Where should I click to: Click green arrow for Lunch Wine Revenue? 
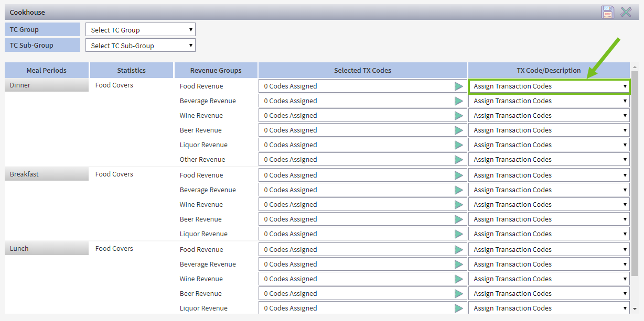click(459, 279)
